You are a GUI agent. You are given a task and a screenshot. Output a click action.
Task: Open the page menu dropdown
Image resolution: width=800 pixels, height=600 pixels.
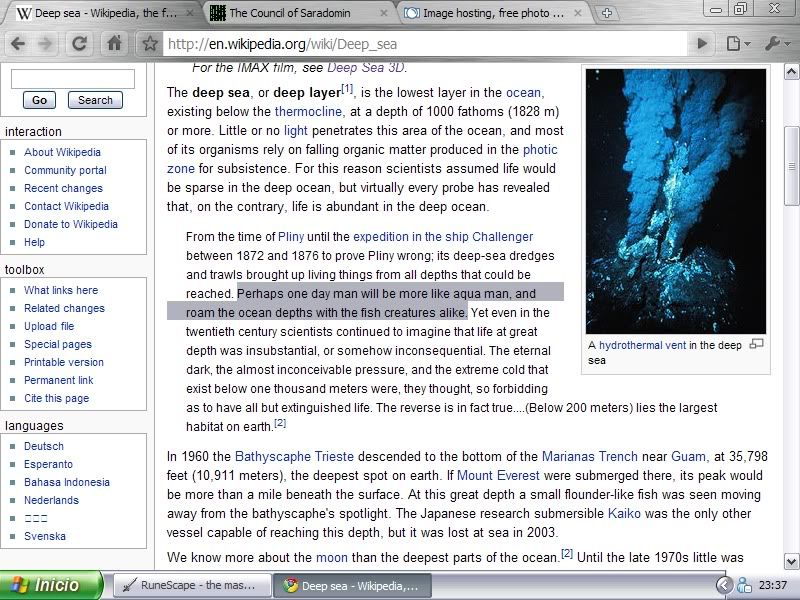click(x=737, y=44)
